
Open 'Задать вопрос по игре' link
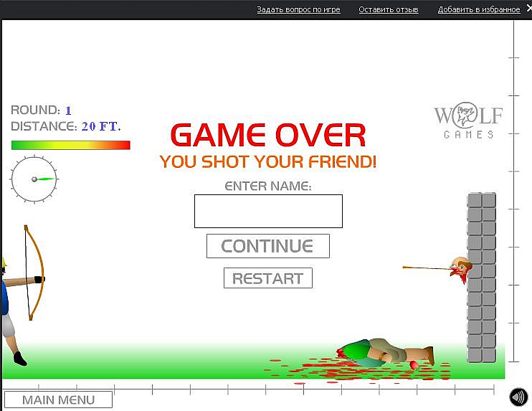coord(298,9)
